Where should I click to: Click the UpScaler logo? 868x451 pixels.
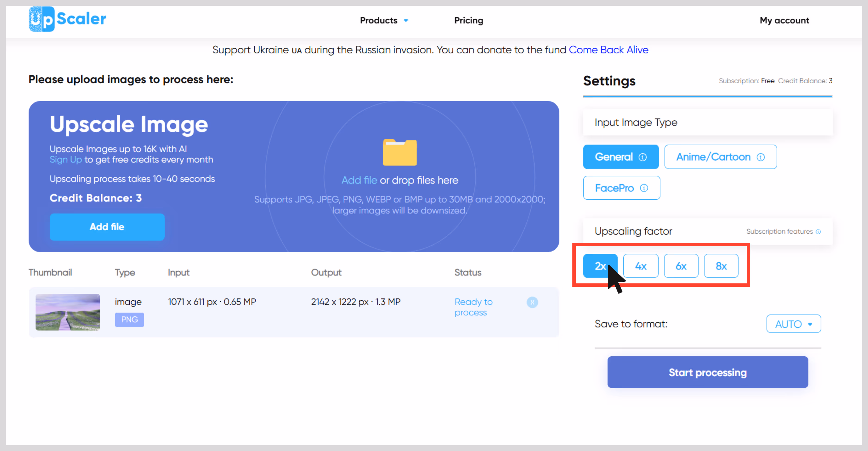coord(67,19)
